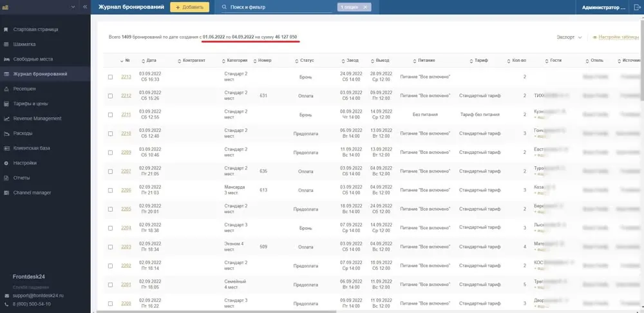Viewport: 644px width, 313px height.
Task: Collapse the sidebar with double-chevron icon
Action: point(85,7)
